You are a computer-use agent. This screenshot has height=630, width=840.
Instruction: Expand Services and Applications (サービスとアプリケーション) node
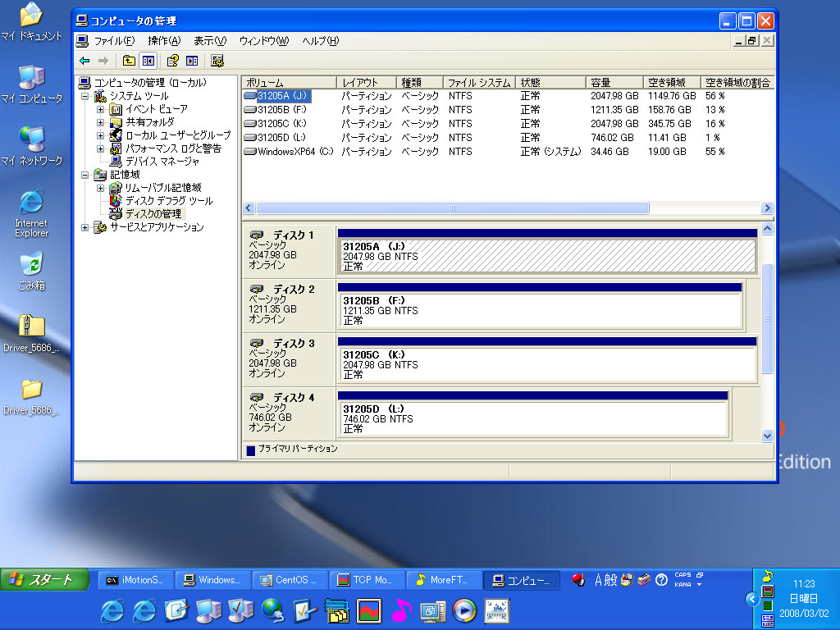(x=87, y=227)
